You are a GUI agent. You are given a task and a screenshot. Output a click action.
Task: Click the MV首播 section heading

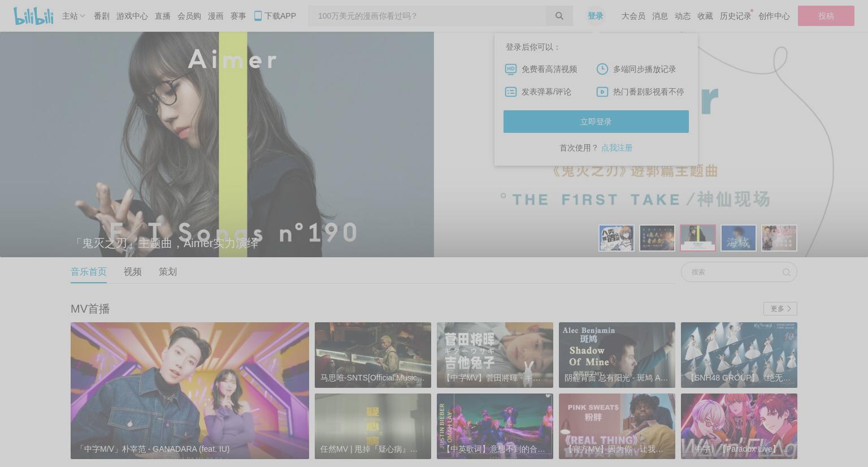click(x=90, y=309)
